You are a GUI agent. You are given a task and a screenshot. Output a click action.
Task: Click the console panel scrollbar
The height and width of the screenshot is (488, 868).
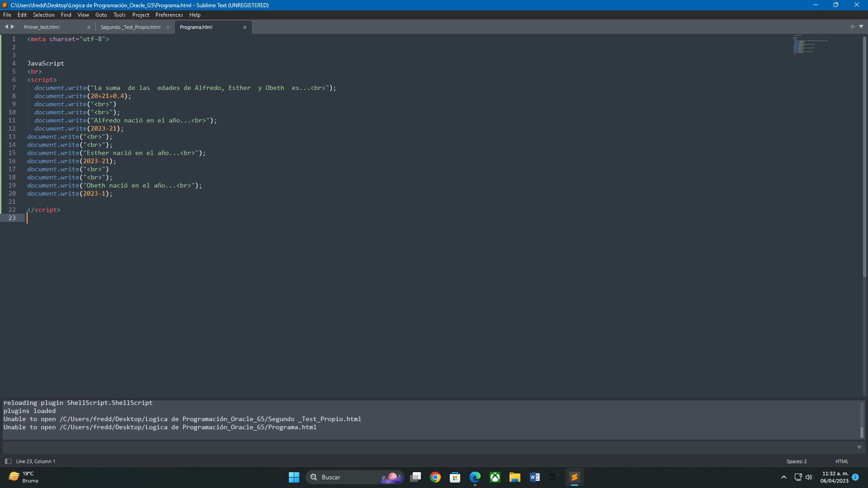pos(862,432)
